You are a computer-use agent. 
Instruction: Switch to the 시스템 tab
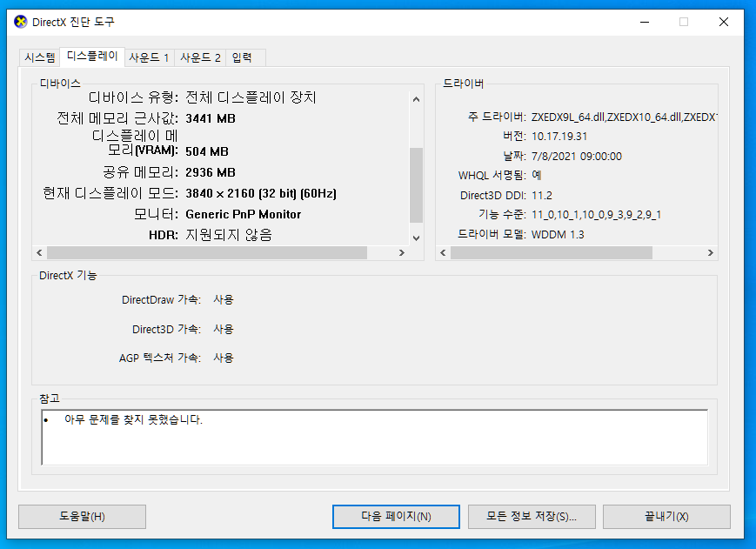click(39, 57)
